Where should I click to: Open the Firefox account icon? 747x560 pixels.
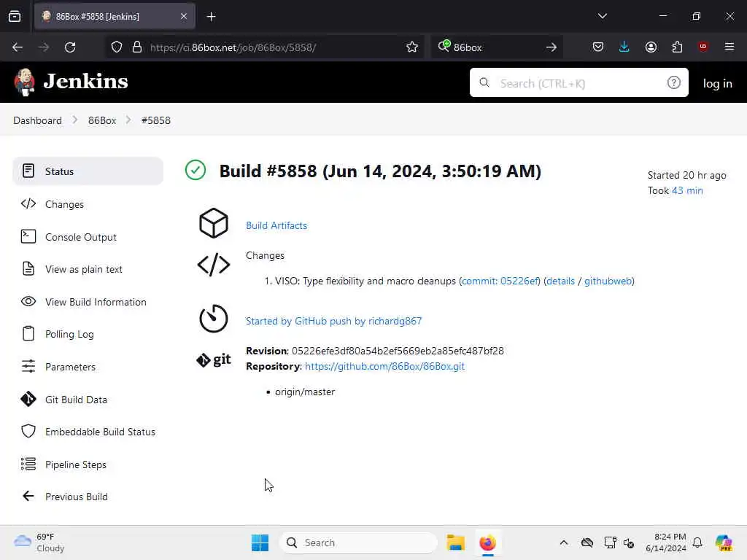click(651, 47)
